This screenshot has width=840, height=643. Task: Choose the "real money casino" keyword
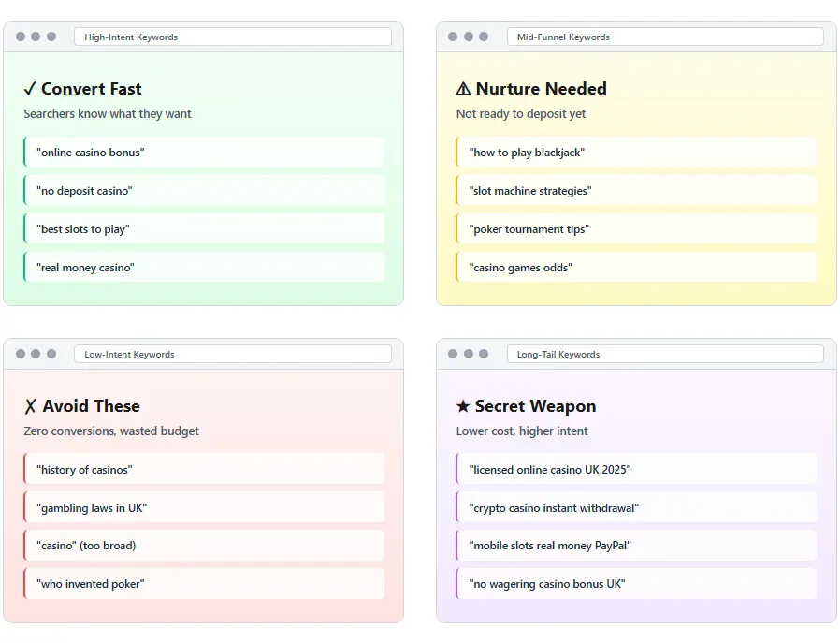pos(204,267)
